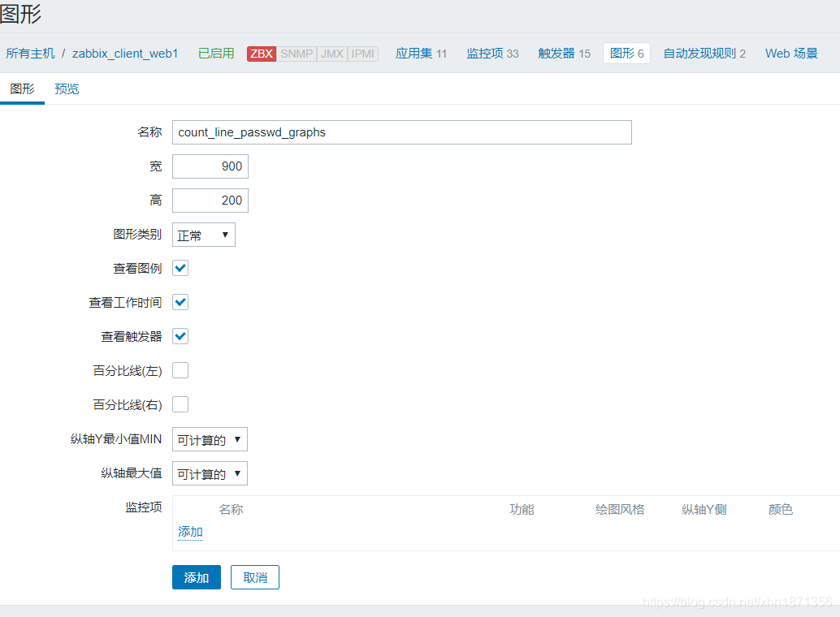Click the 功能 column header

click(x=522, y=509)
